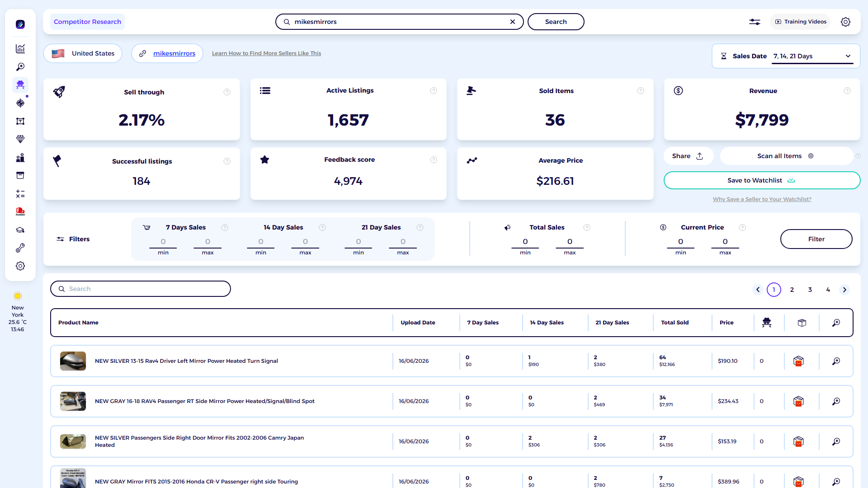Click the New York weather widget

coord(18,312)
